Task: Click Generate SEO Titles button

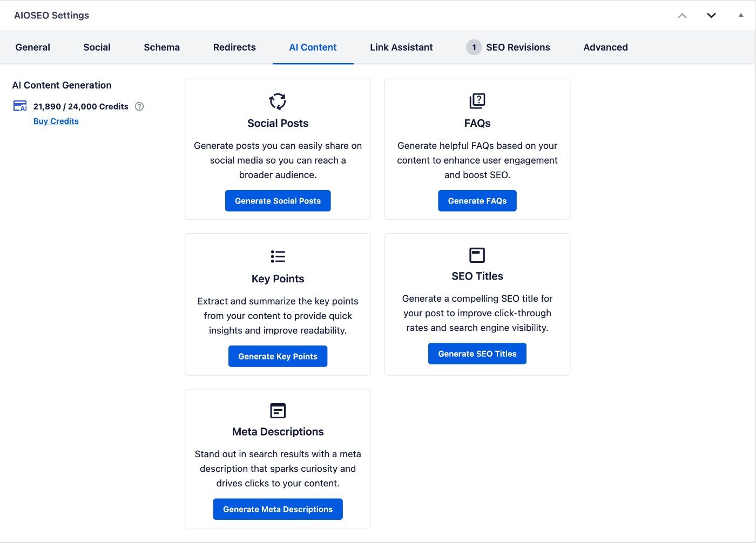Action: pos(477,354)
